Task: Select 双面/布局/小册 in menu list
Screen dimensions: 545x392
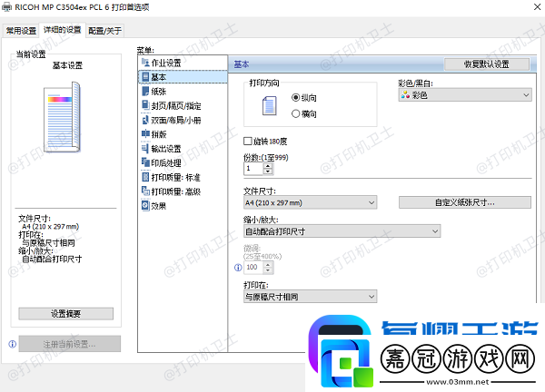Action: [x=183, y=120]
